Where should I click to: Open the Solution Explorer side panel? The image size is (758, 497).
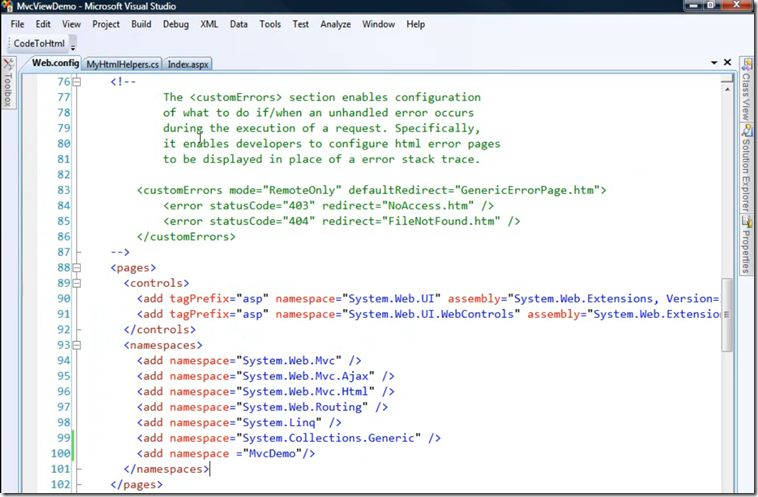(x=747, y=168)
